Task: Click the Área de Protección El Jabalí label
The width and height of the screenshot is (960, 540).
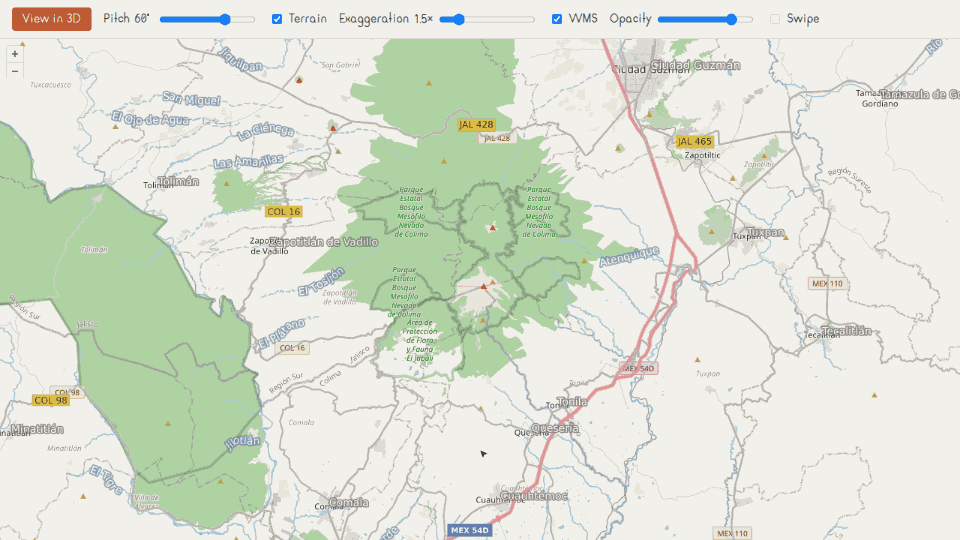Action: coord(420,340)
